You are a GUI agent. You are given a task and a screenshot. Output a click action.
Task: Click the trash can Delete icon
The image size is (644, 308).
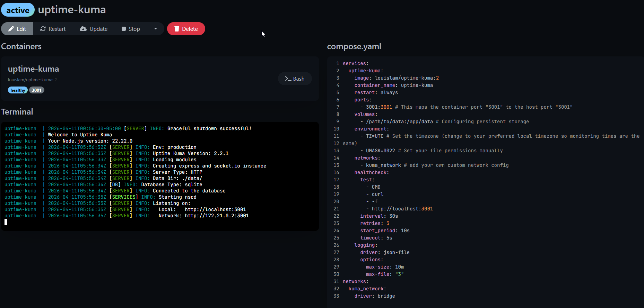coord(177,29)
